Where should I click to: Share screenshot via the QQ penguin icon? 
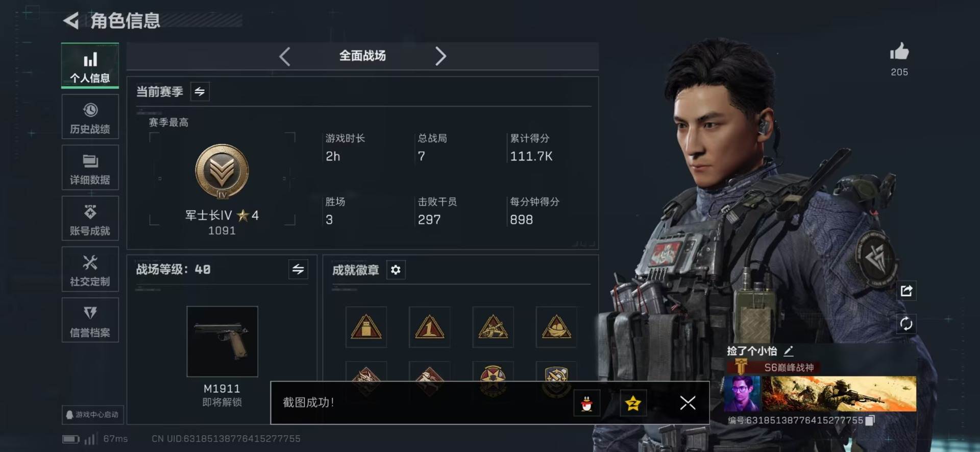586,403
